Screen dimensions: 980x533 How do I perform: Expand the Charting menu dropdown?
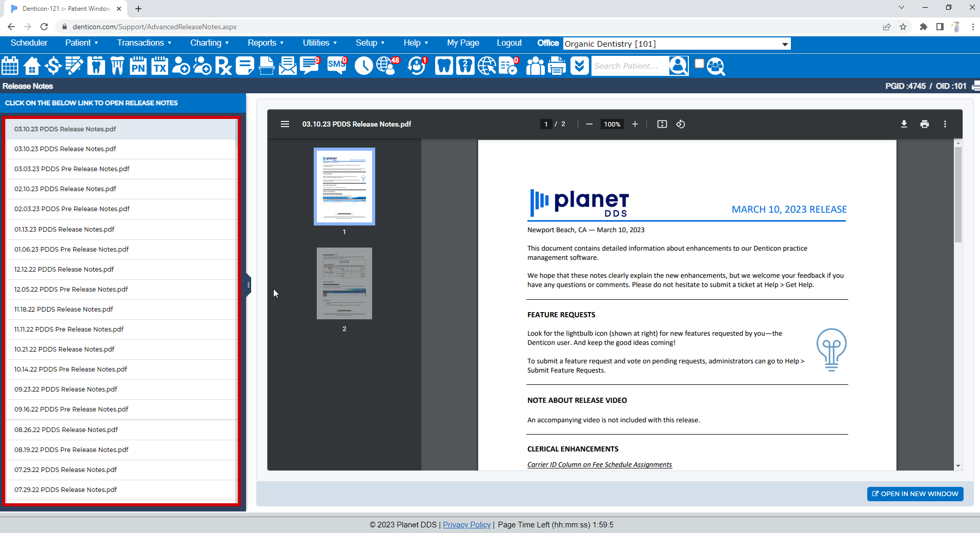pyautogui.click(x=209, y=43)
